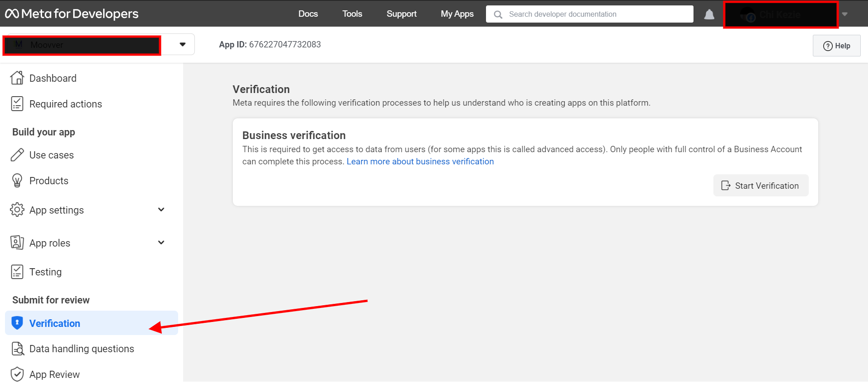Open Learn more about business verification link
Image resolution: width=868 pixels, height=382 pixels.
tap(420, 162)
